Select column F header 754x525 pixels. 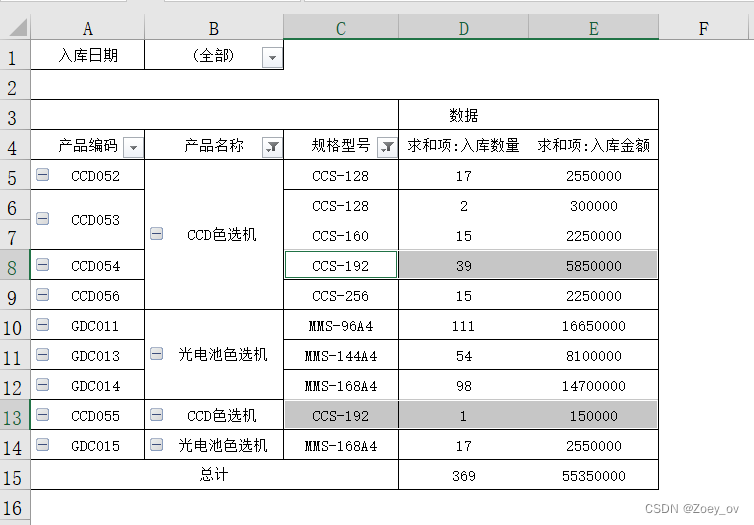(703, 28)
